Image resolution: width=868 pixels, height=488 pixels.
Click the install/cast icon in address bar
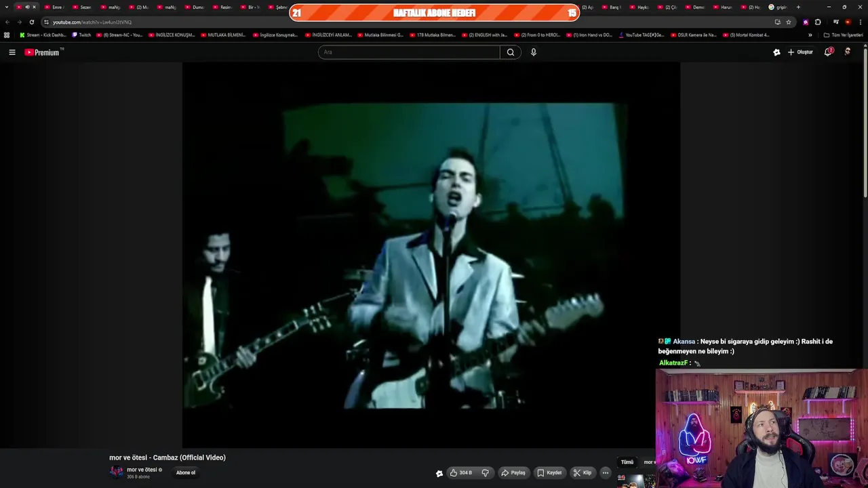777,22
